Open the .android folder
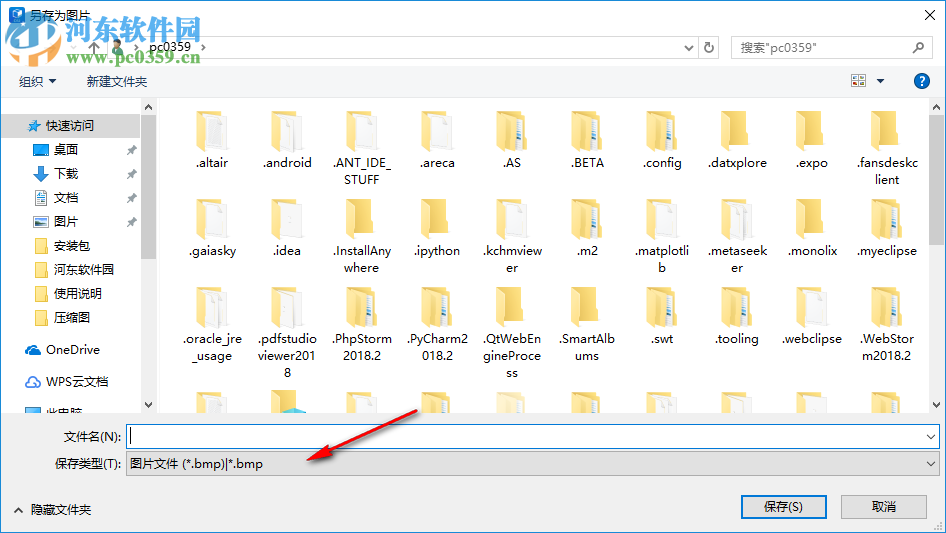This screenshot has height=533, width=946. tap(287, 140)
